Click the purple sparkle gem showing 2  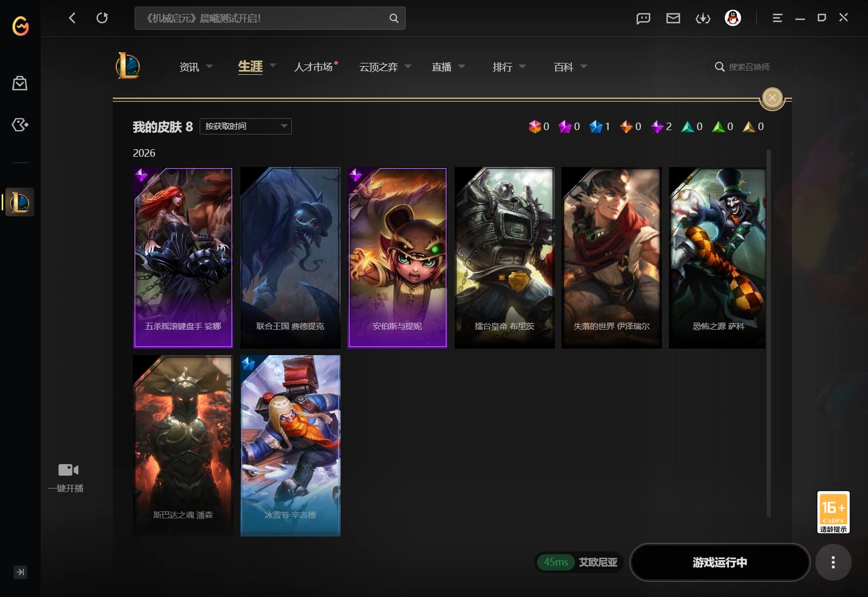[x=657, y=126]
